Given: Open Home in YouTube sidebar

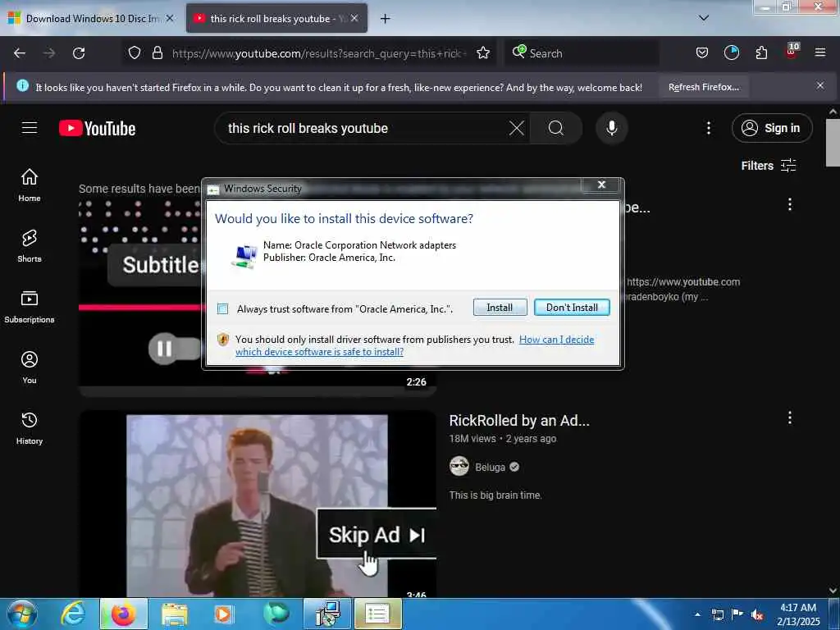Looking at the screenshot, I should click(30, 185).
